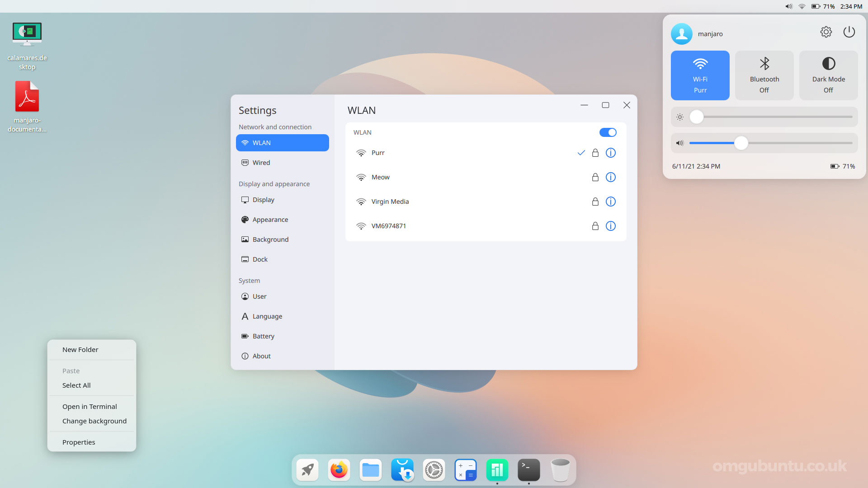Choose New Folder from the context menu

coord(80,349)
